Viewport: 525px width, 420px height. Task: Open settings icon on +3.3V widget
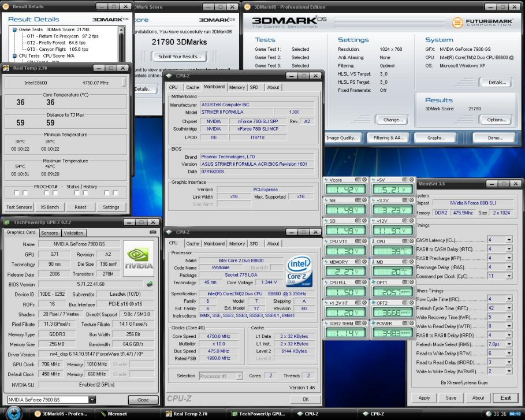coord(405,200)
